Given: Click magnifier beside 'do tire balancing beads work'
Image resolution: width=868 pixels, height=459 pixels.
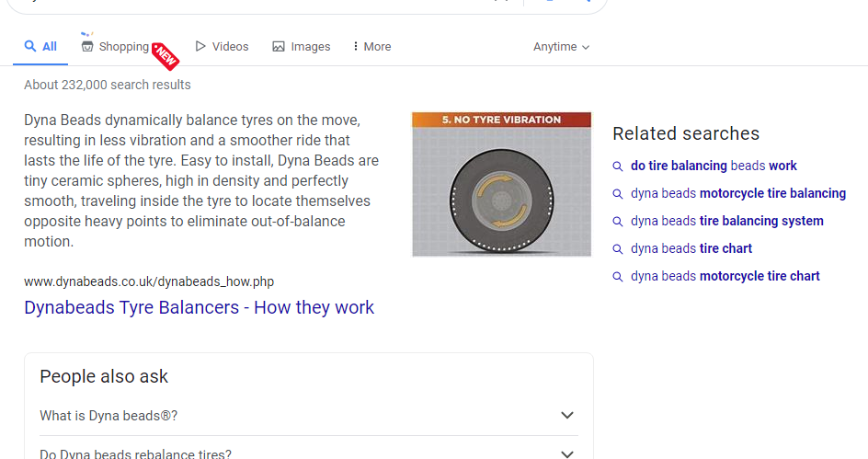Looking at the screenshot, I should coord(618,166).
